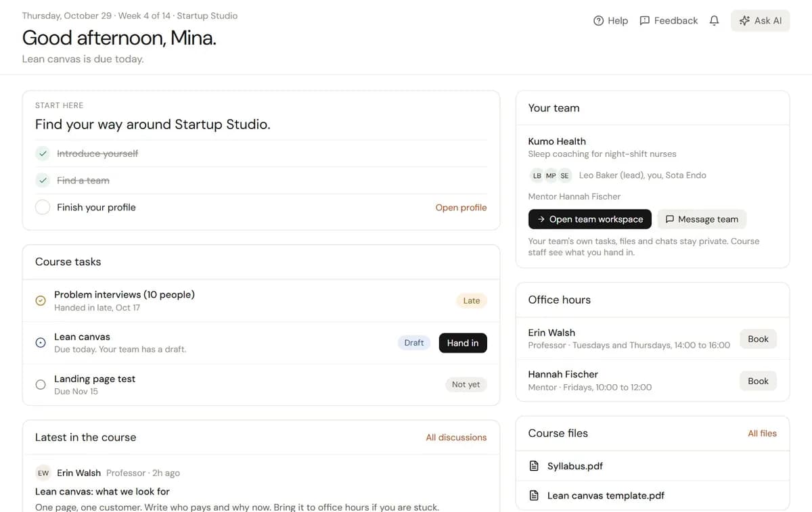This screenshot has width=812, height=512.
Task: Toggle the Find a team checkmark
Action: [x=43, y=181]
